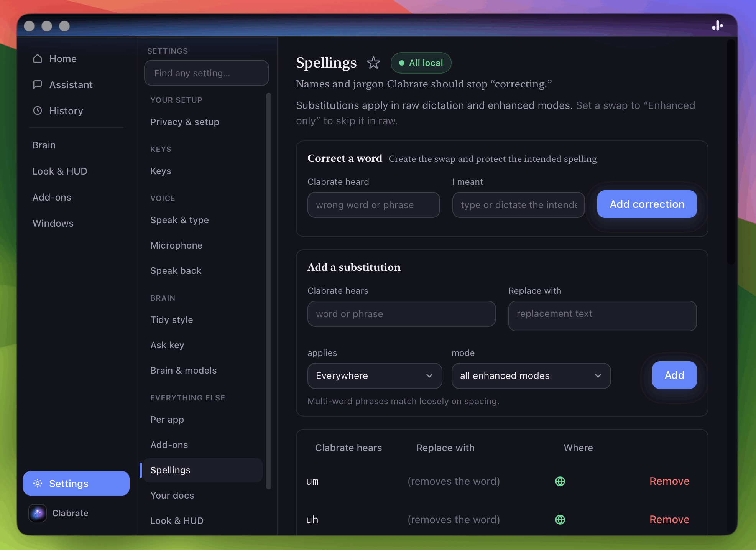Click the Add correction button
This screenshot has width=756, height=550.
(647, 204)
